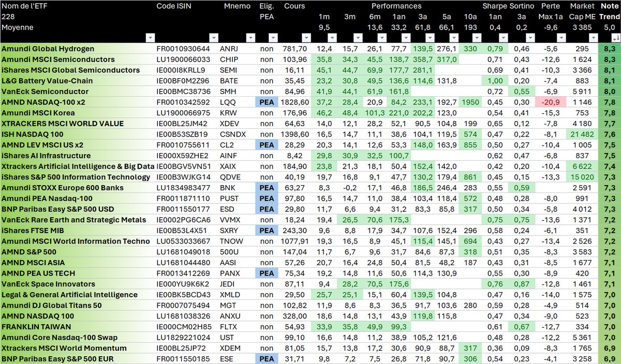Select the Market Cap value 15 020
The width and height of the screenshot is (621, 364).
coord(582,177)
